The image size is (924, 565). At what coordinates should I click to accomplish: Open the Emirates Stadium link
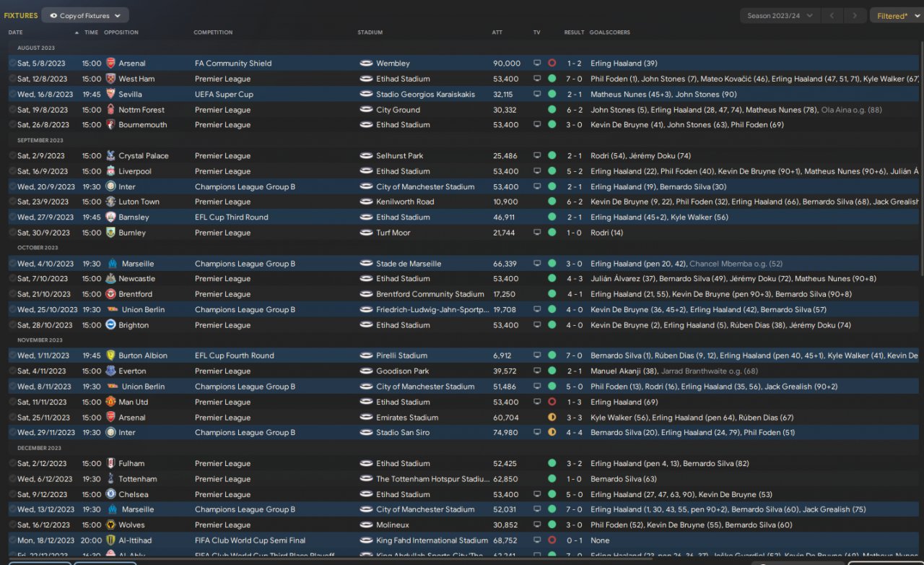coord(407,418)
